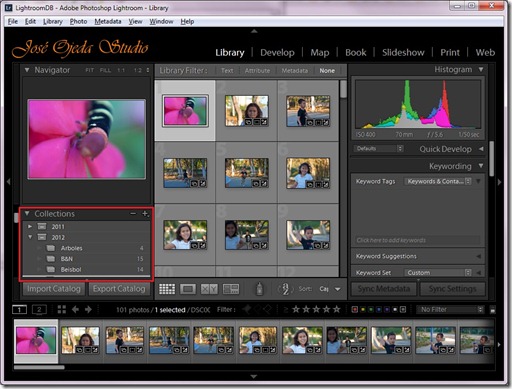Click Import Catalog button
Screen dimensions: 512x389
pos(54,289)
